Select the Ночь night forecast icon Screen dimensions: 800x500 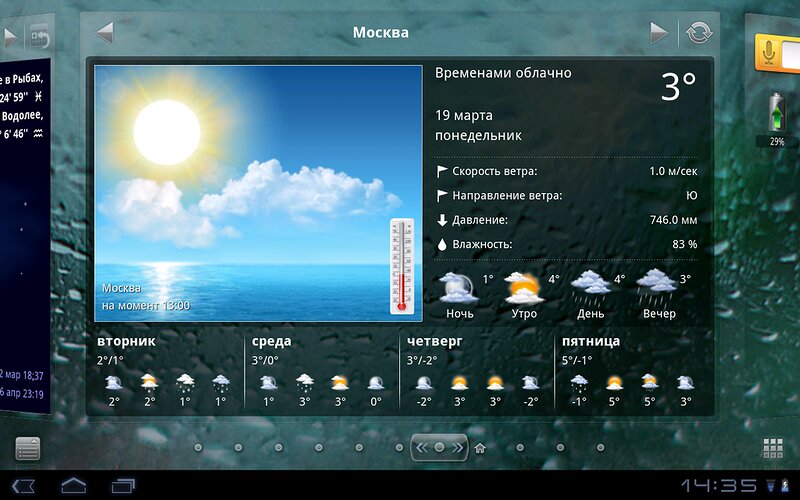(459, 290)
